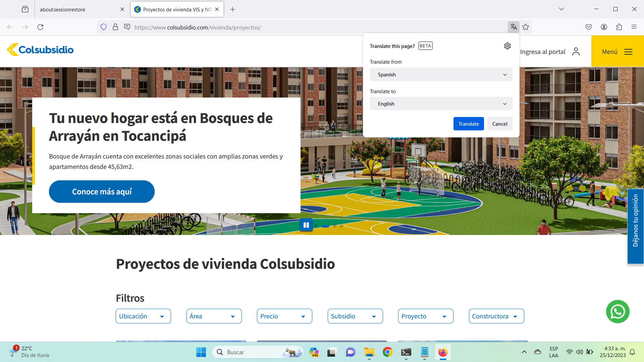Click the Conoce más aquí button
The width and height of the screenshot is (644, 362).
pos(102,191)
